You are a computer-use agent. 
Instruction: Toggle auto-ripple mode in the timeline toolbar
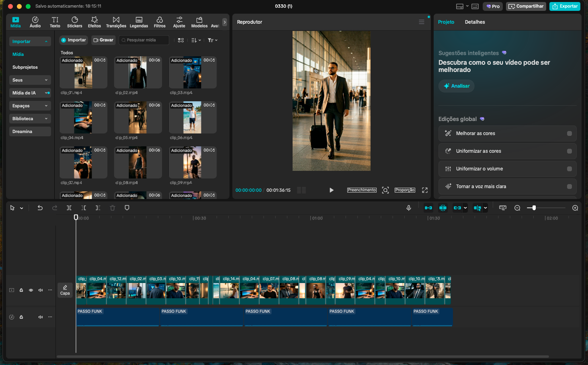pos(428,208)
